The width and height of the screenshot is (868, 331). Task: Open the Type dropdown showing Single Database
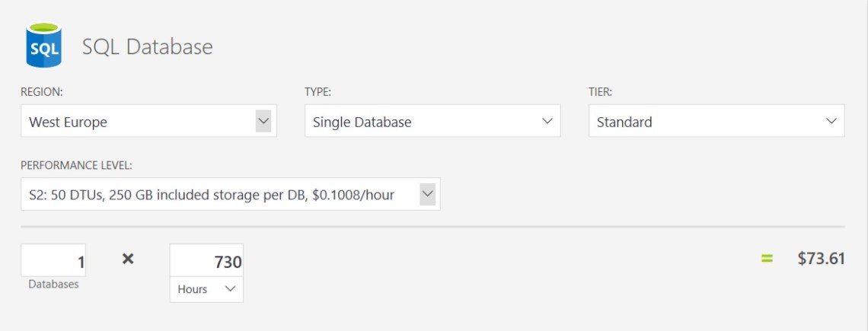(x=432, y=121)
